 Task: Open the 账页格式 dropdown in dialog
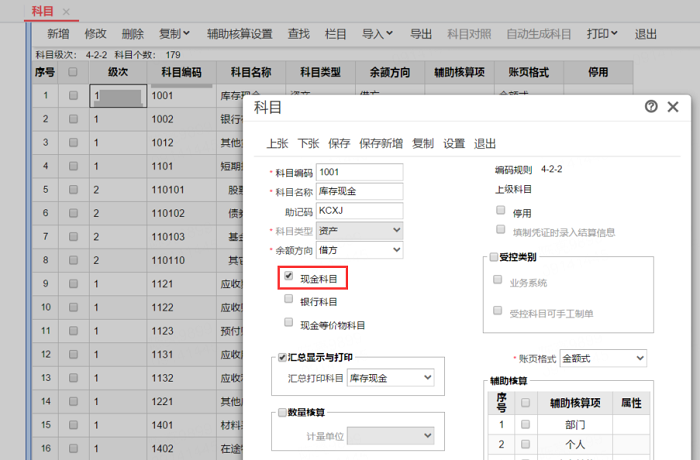click(603, 358)
